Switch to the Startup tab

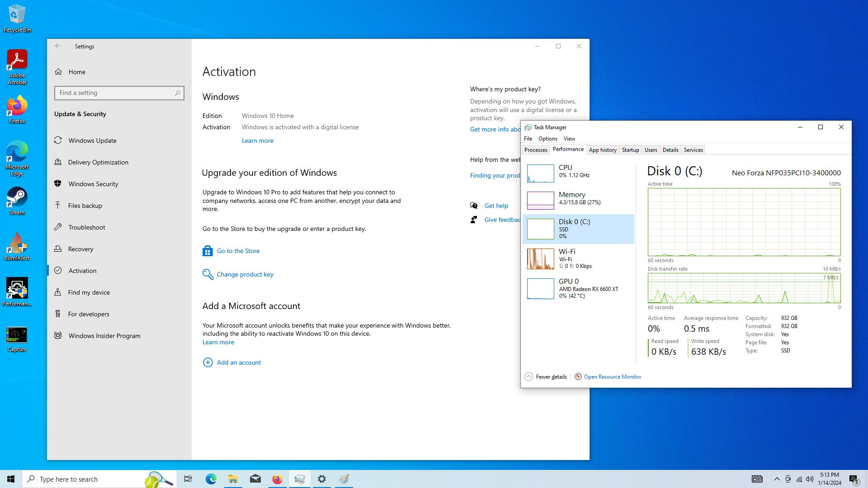630,150
